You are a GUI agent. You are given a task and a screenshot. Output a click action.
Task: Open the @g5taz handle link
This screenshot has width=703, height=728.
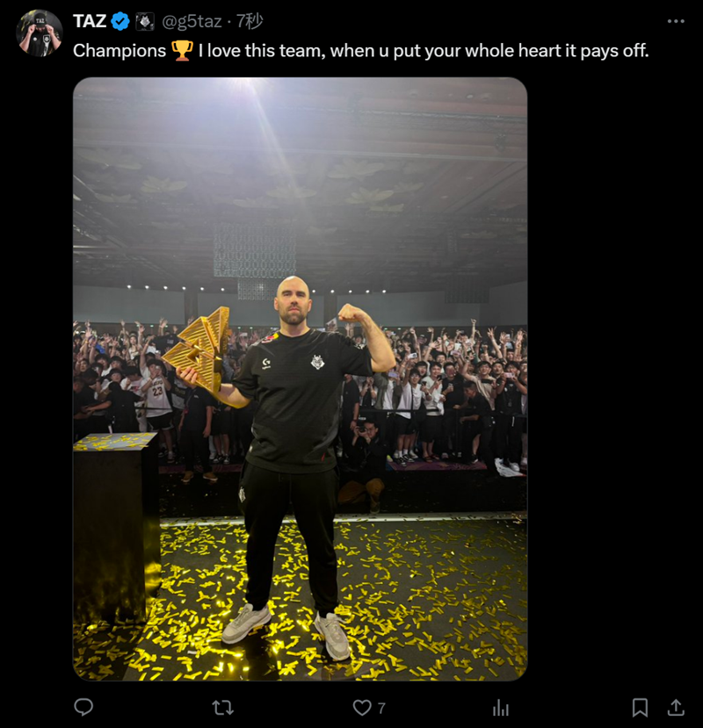tap(192, 21)
